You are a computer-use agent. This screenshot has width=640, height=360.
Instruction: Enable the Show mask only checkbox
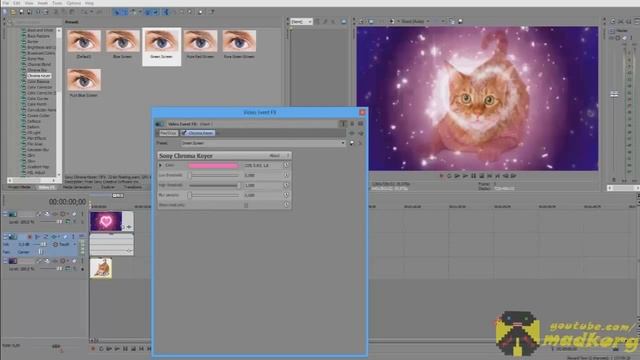click(246, 205)
